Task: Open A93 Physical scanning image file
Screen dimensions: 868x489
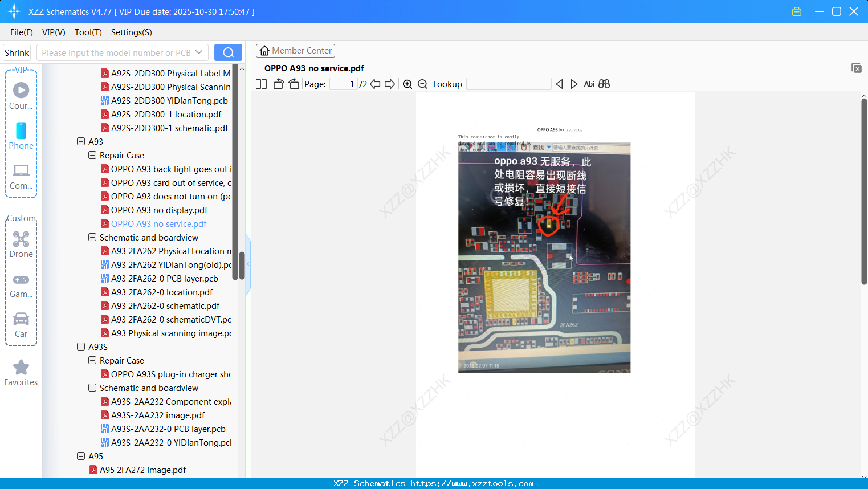Action: pos(166,333)
